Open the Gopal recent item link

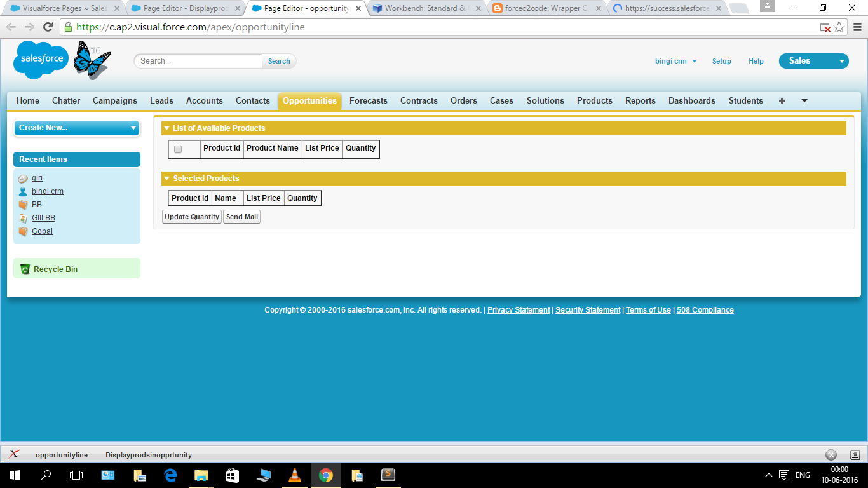[42, 231]
